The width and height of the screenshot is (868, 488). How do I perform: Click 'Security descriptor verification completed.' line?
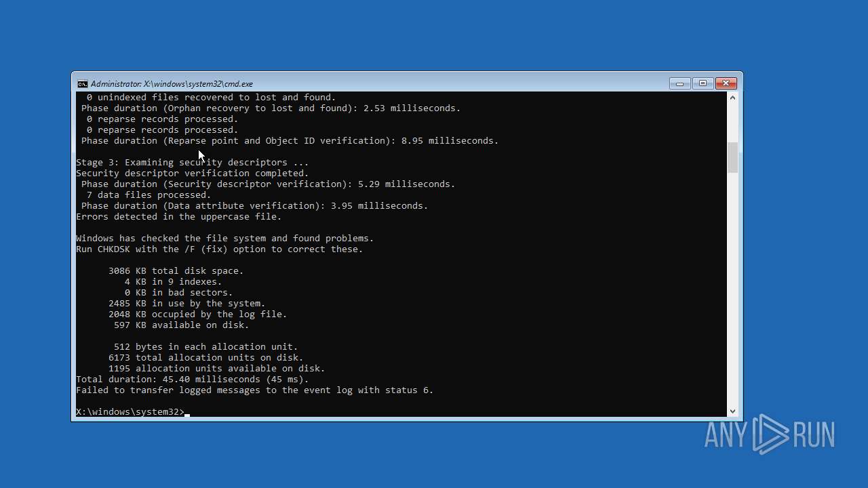[x=193, y=174]
